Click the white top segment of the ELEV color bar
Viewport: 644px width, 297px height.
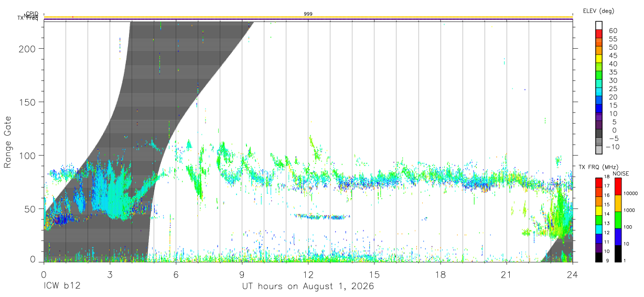click(600, 26)
